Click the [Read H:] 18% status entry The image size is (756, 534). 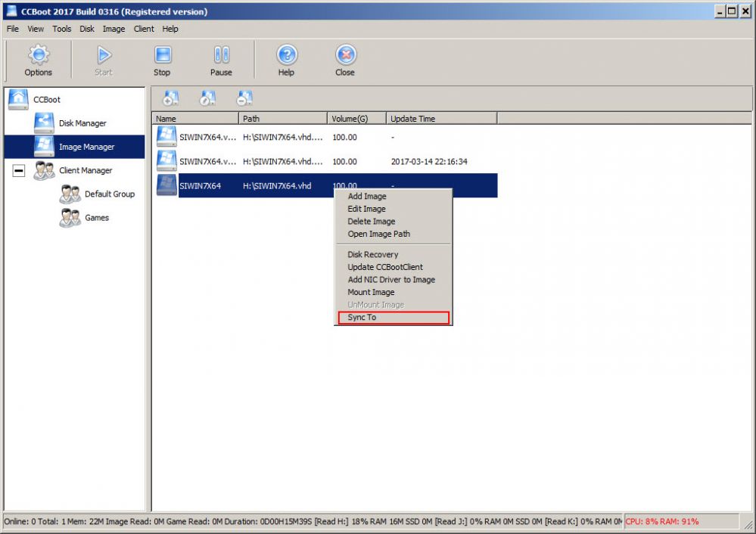[x=342, y=521]
